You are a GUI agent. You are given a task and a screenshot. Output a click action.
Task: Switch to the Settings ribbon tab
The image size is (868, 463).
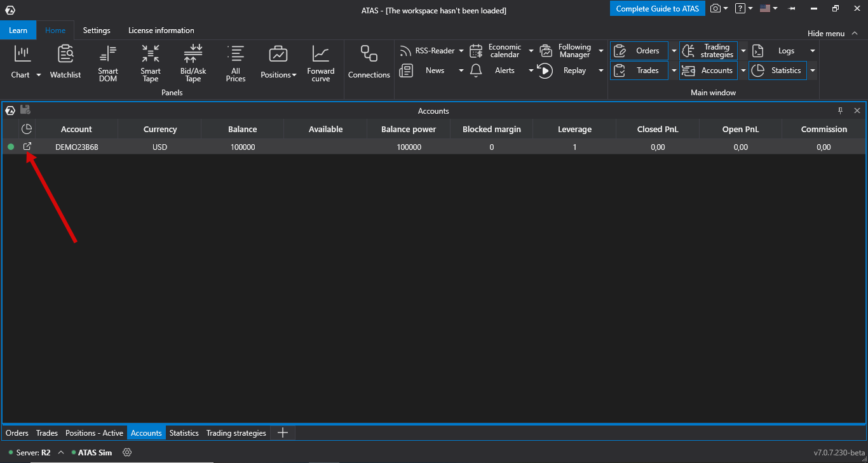pos(97,30)
